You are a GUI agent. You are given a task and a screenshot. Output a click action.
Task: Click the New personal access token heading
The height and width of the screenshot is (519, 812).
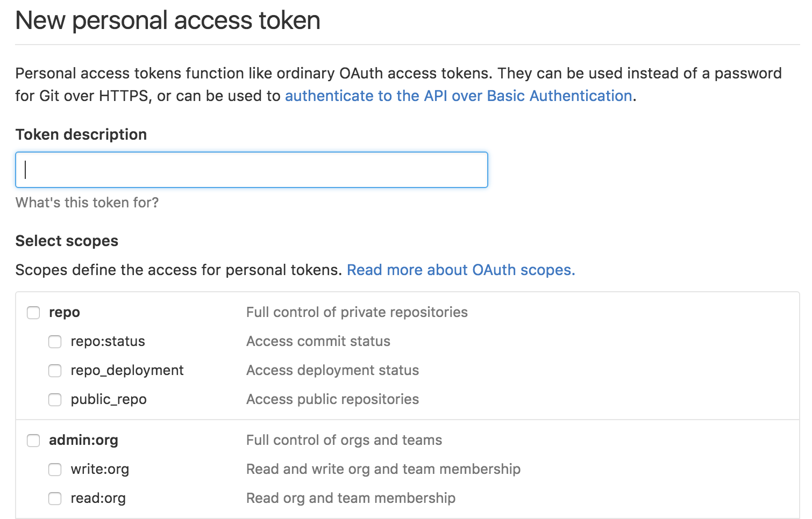[x=168, y=20]
